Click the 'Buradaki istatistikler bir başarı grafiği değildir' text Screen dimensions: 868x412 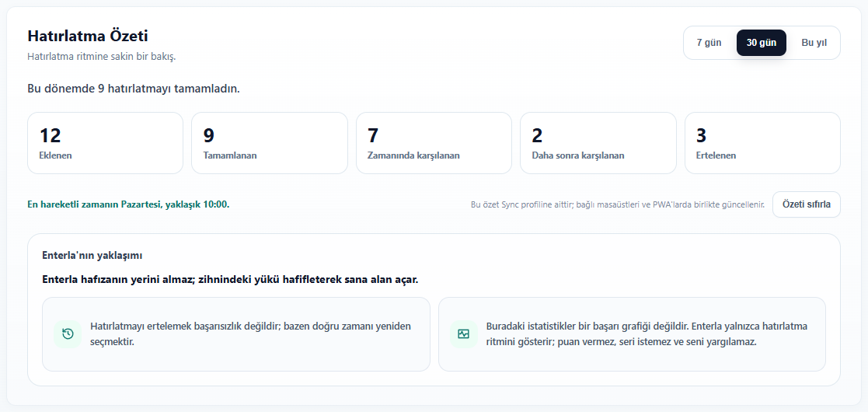tap(647, 334)
